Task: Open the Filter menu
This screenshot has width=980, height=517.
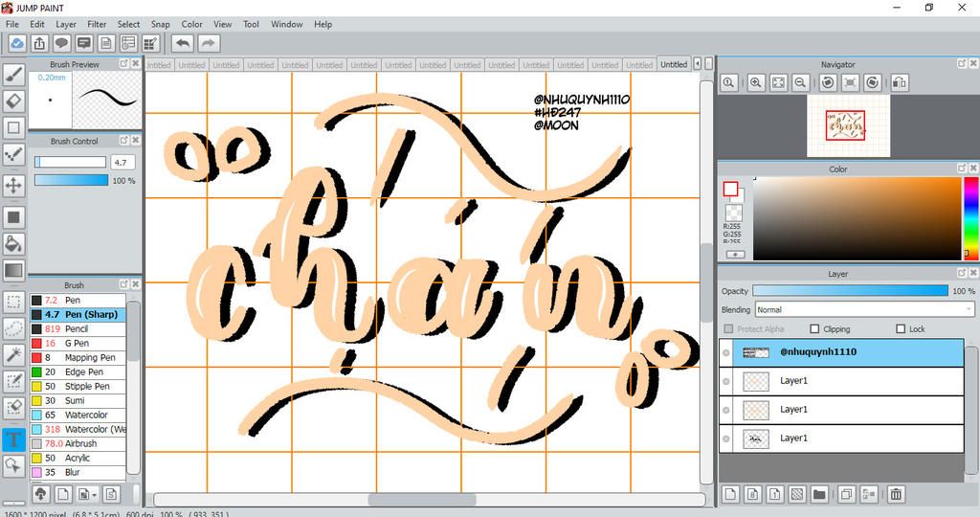Action: pos(97,24)
